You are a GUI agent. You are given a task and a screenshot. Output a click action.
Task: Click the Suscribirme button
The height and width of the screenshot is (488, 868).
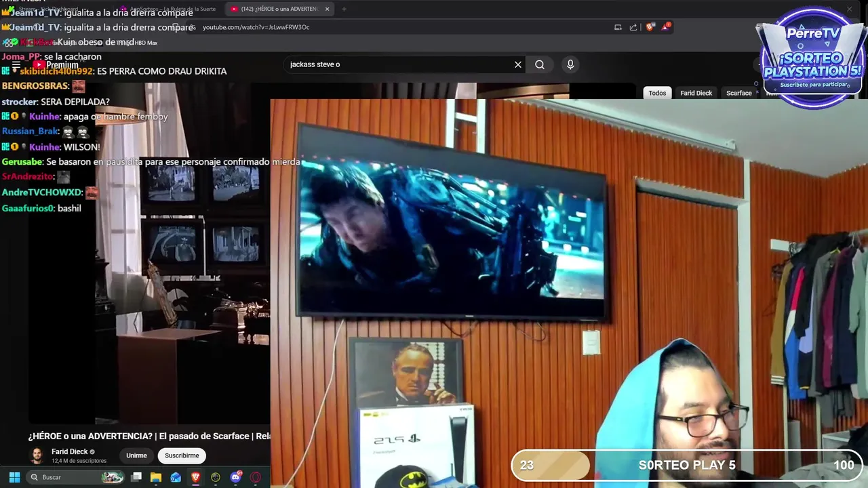pos(182,455)
